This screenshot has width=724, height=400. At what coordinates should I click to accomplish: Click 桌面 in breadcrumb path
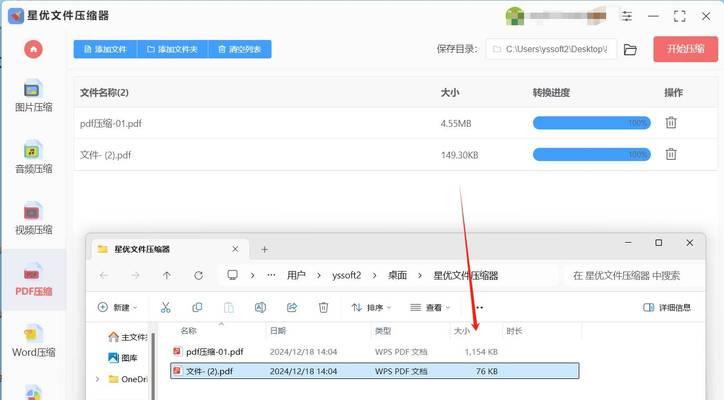397,275
